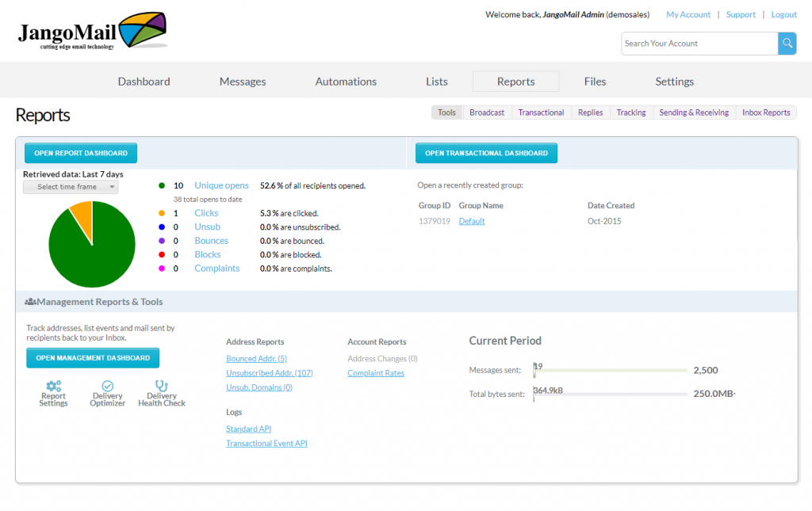This screenshot has width=812, height=511.
Task: Click the red Blocks legend dot
Action: [x=162, y=254]
